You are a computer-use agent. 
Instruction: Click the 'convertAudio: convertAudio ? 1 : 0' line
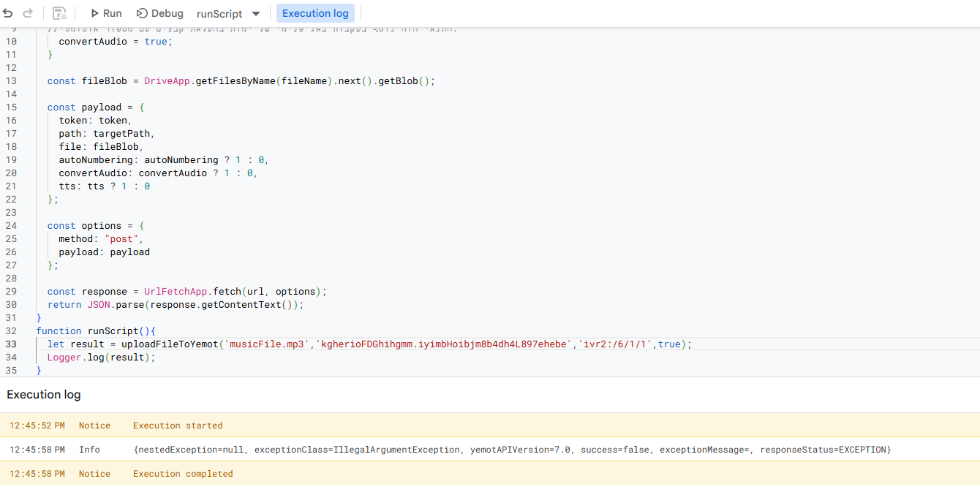(x=159, y=173)
